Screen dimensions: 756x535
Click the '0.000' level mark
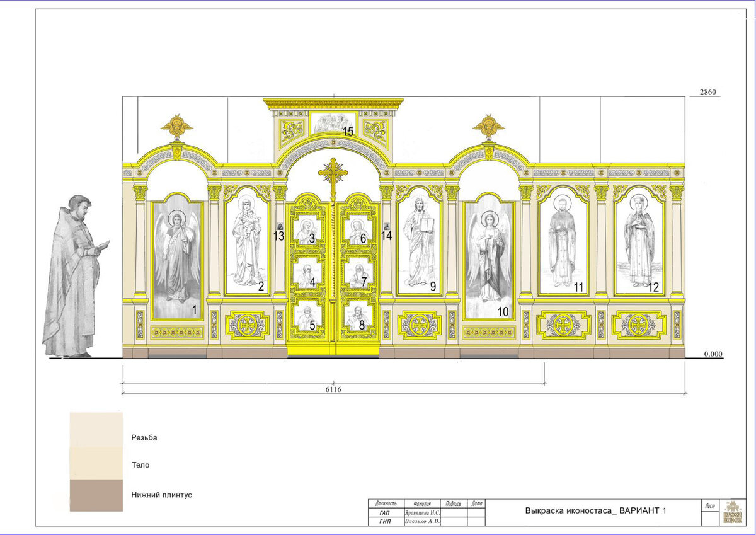click(713, 354)
